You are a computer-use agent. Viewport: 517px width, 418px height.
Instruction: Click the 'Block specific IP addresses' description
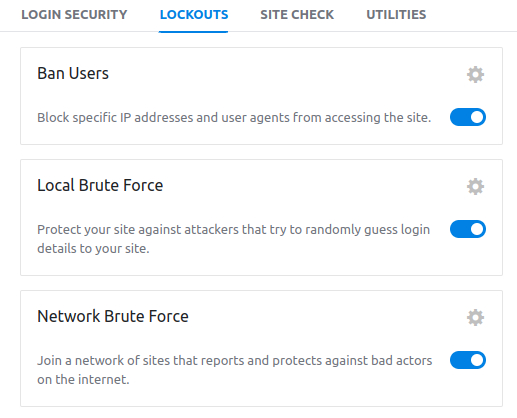(234, 118)
